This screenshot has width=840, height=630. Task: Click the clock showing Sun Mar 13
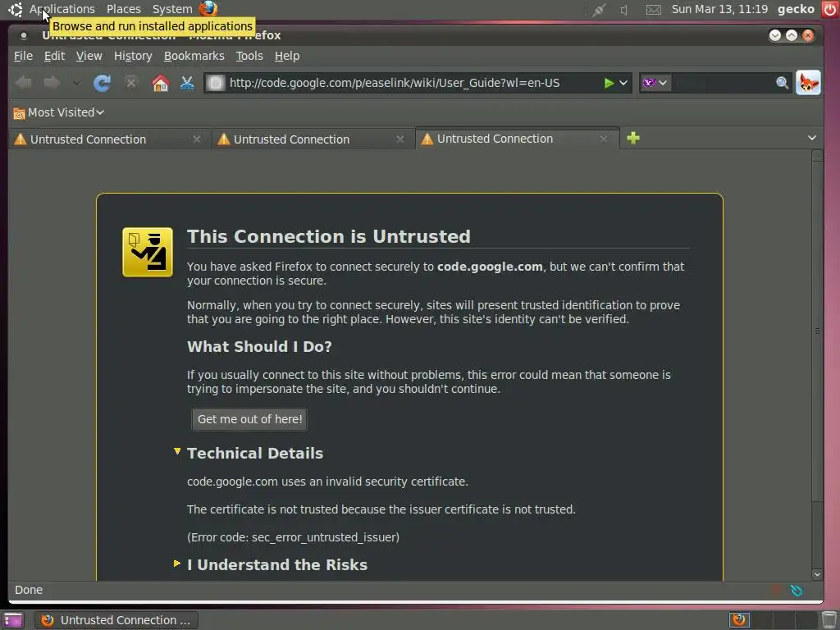click(719, 9)
